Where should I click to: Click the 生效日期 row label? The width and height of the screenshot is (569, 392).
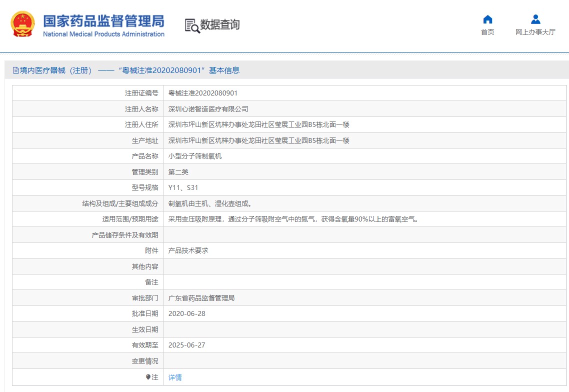pyautogui.click(x=145, y=329)
